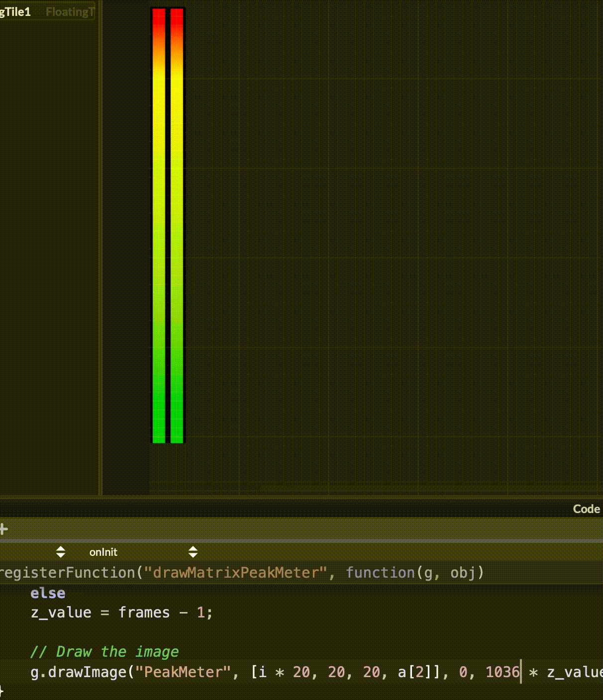Place cursor at the 1036 number
The image size is (603, 700).
pyautogui.click(x=502, y=672)
